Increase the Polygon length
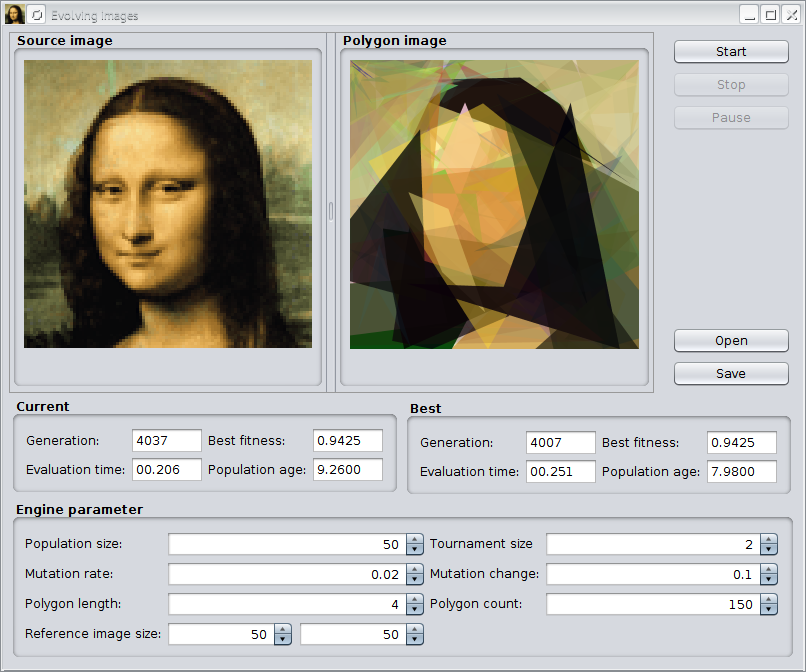Image resolution: width=806 pixels, height=672 pixels. coord(414,599)
